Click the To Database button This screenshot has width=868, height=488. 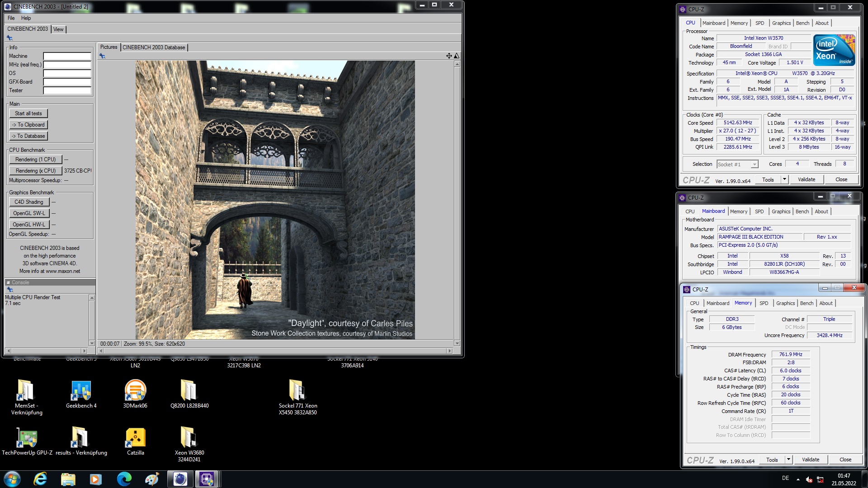pos(28,136)
